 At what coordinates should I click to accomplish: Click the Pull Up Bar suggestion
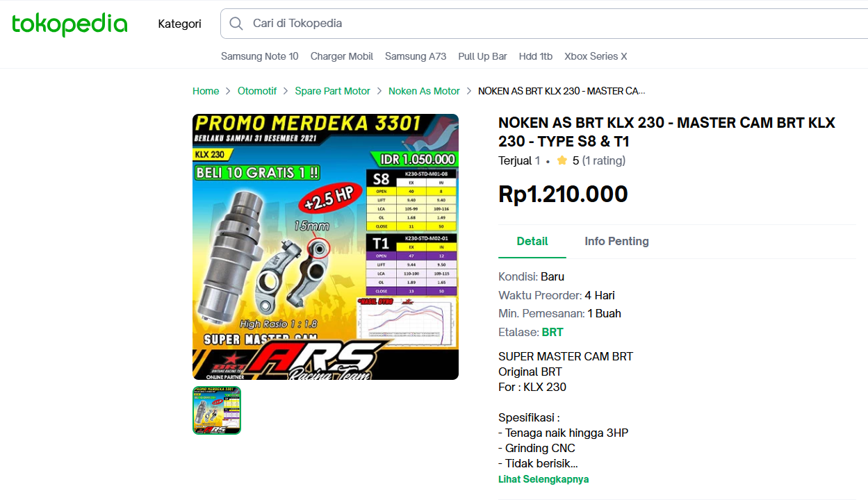[482, 56]
